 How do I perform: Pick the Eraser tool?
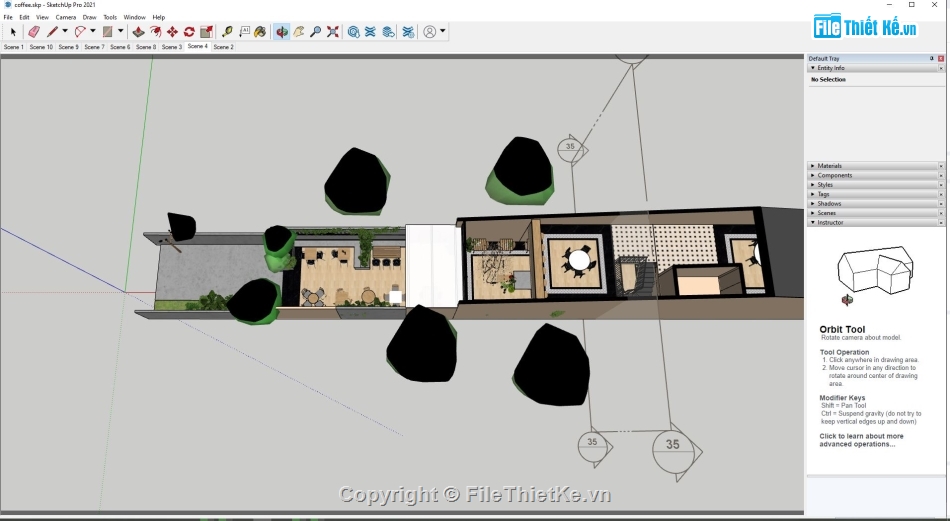34,32
